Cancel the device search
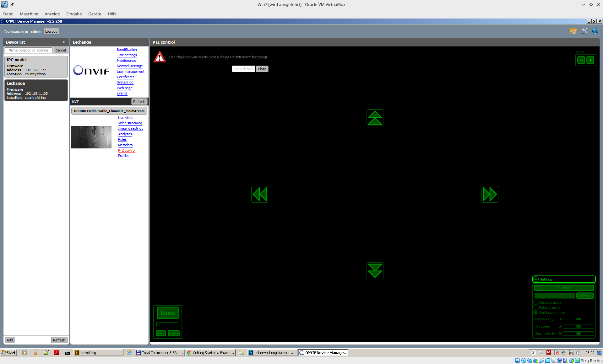The image size is (603, 364). coord(61,50)
